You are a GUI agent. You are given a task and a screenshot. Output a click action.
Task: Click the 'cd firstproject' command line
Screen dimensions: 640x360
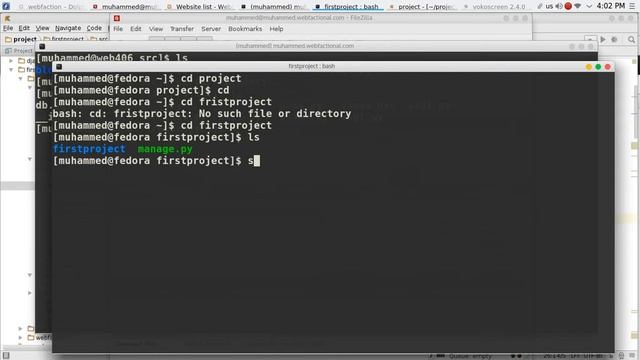(162, 125)
